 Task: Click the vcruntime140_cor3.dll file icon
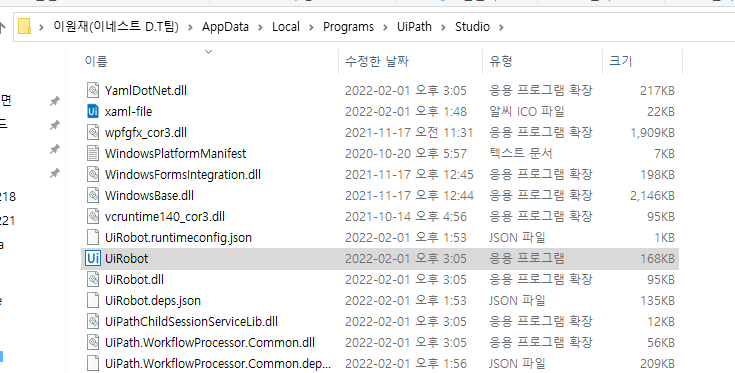pos(93,216)
